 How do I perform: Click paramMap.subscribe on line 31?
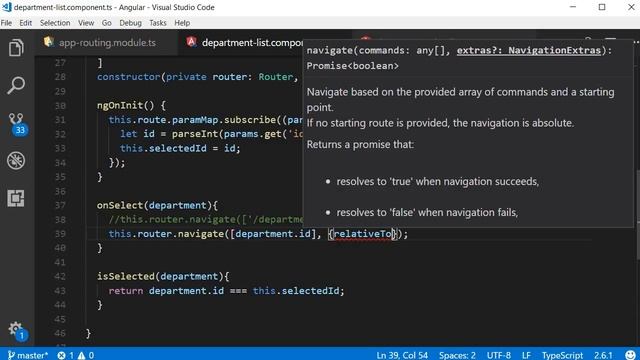224,120
